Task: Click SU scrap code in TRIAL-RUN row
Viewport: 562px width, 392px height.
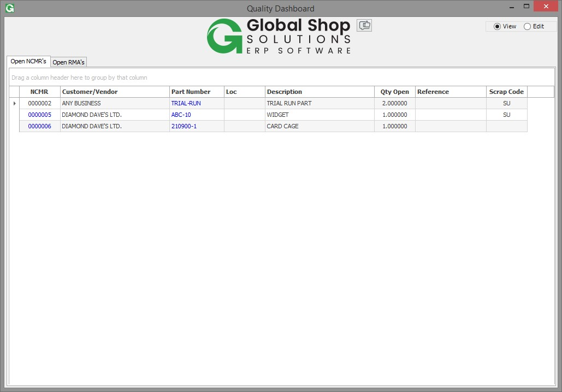Action: click(507, 103)
